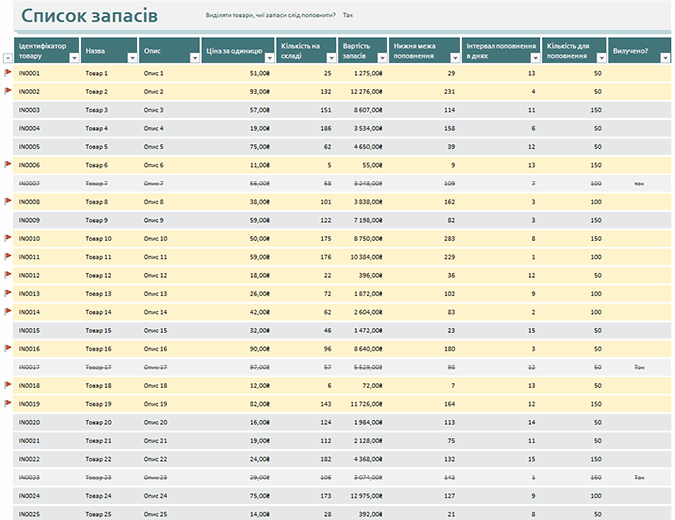Select the flag marker on row IN0019
The height and width of the screenshot is (520, 675).
pyautogui.click(x=8, y=403)
